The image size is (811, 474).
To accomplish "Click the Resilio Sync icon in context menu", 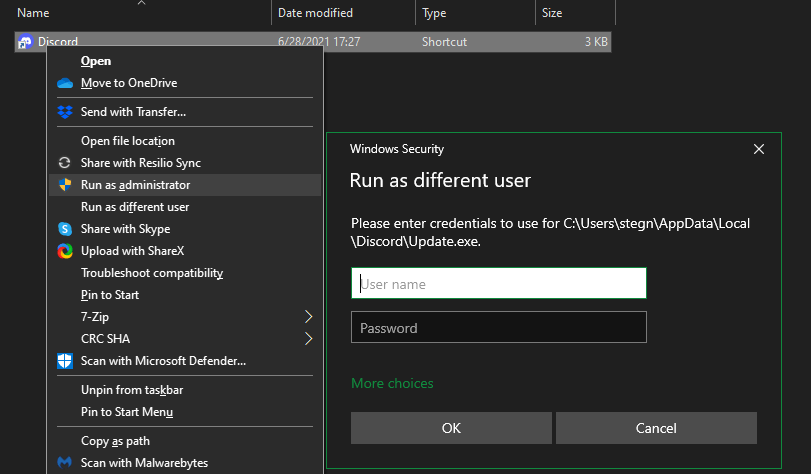I will pos(64,163).
